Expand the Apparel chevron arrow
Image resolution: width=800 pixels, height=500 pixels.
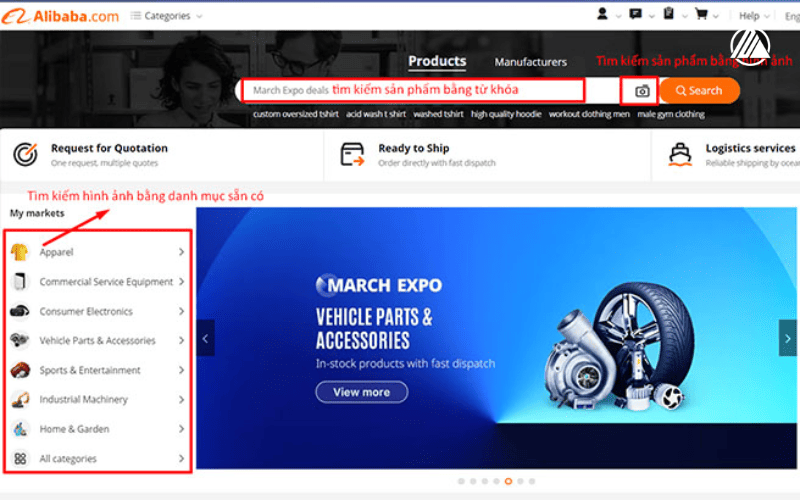pos(182,252)
